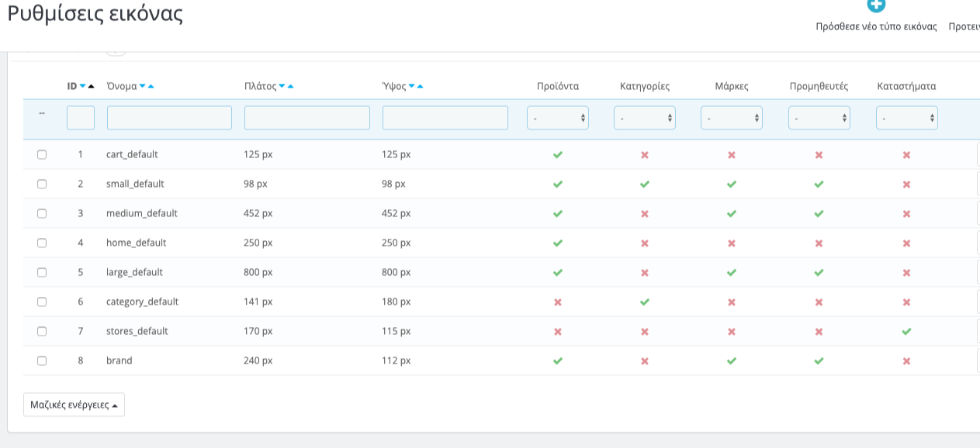This screenshot has height=448, width=980.
Task: Focus the Όνομα filter text field
Action: [169, 118]
